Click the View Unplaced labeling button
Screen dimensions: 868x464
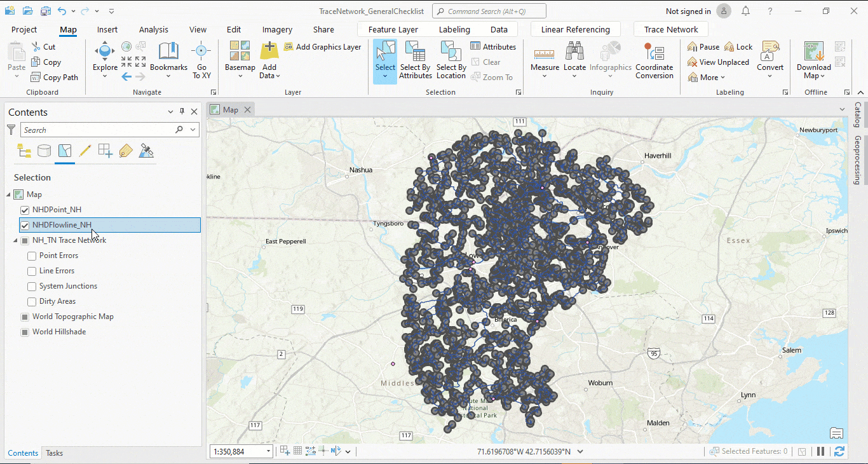point(718,62)
